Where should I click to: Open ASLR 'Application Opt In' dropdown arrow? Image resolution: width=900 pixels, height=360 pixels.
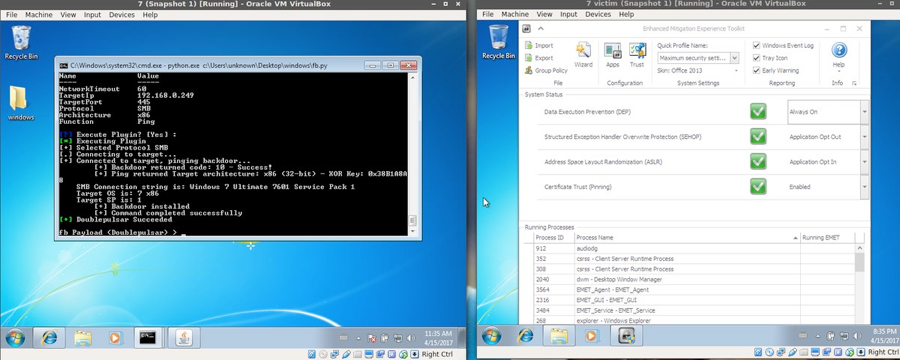coord(864,162)
